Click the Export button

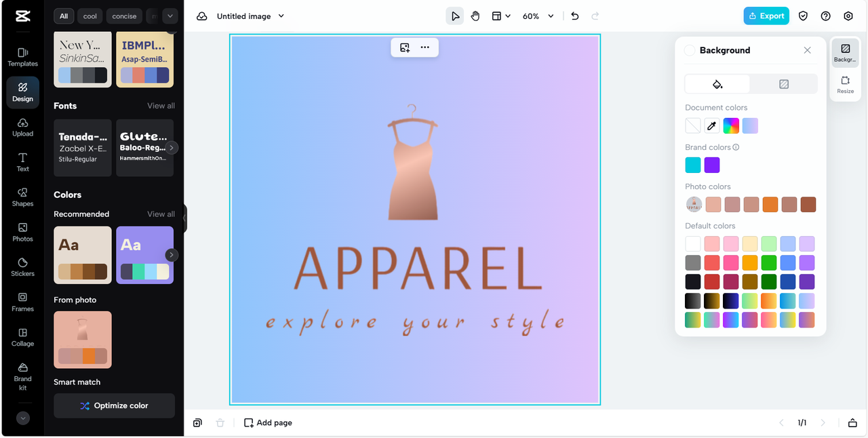(766, 16)
